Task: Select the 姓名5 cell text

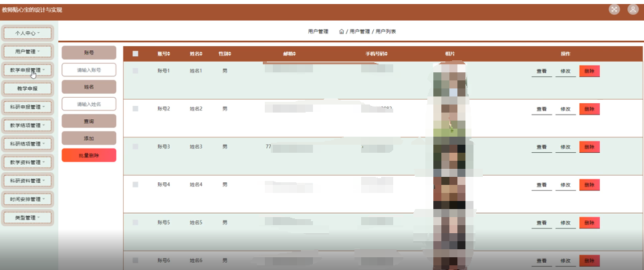Action: (x=196, y=222)
